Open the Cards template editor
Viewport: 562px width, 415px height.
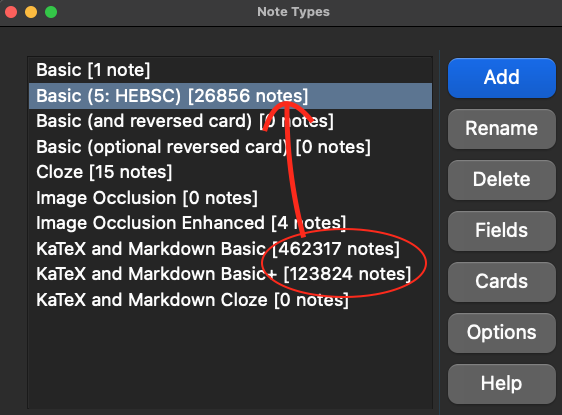(502, 282)
